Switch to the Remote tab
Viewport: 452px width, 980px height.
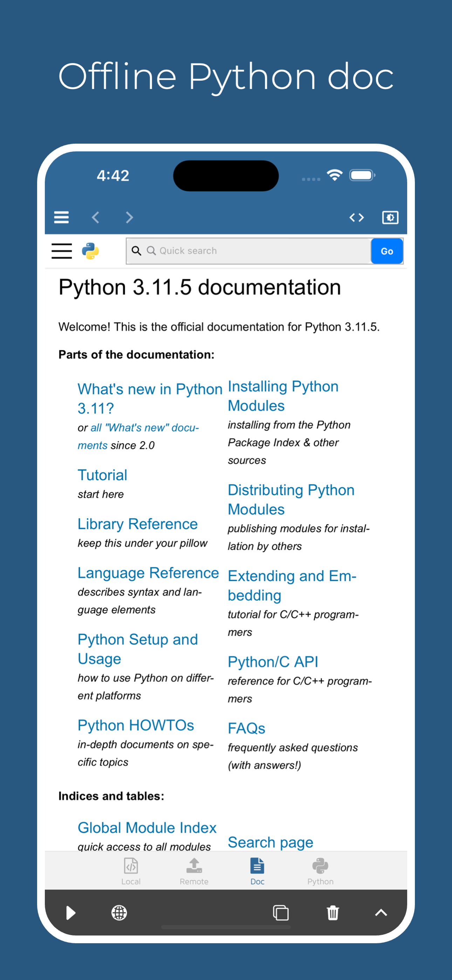[194, 871]
